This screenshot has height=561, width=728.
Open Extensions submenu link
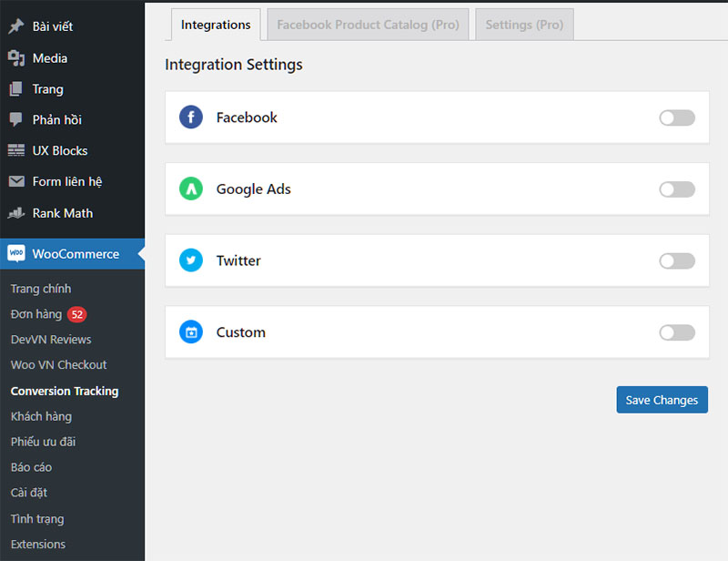(38, 545)
